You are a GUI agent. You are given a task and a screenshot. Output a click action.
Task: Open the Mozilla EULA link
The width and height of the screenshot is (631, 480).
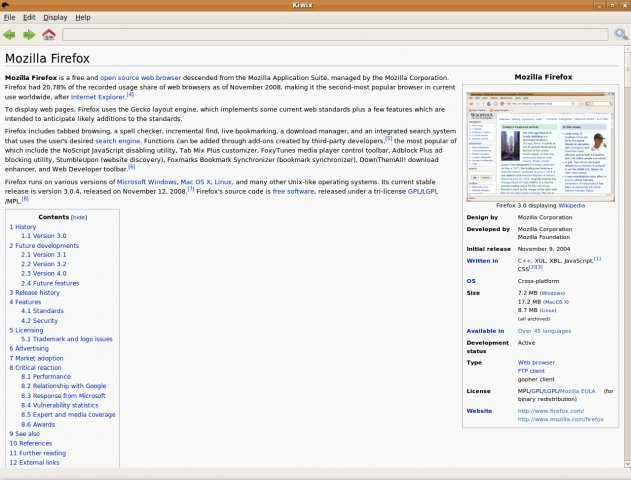click(x=577, y=391)
